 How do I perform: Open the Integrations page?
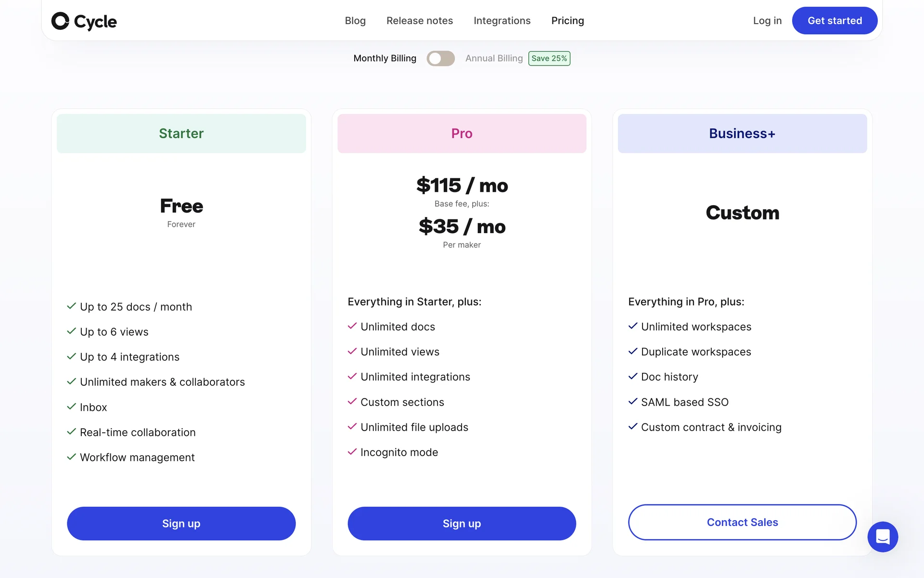(502, 21)
